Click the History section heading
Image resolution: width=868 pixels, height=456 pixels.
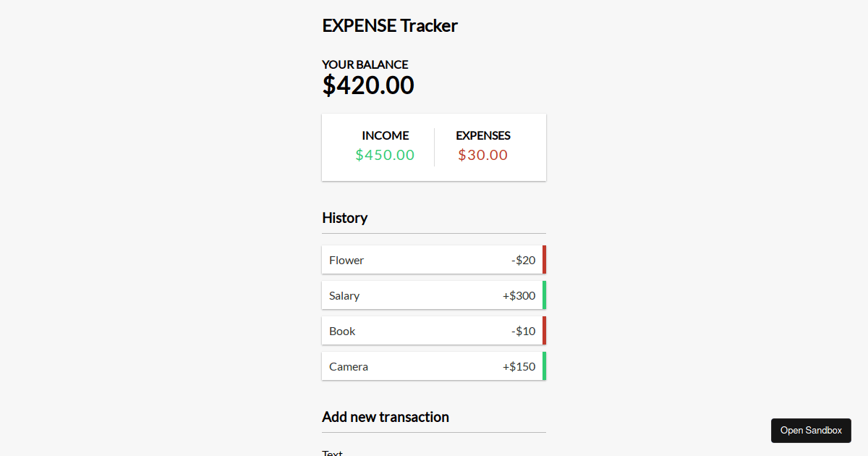click(344, 218)
